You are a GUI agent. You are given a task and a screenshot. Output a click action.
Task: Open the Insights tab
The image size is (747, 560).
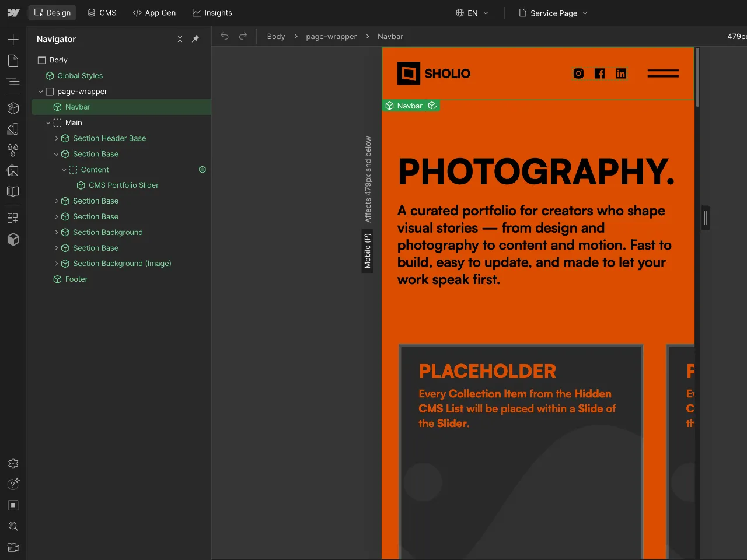point(212,12)
